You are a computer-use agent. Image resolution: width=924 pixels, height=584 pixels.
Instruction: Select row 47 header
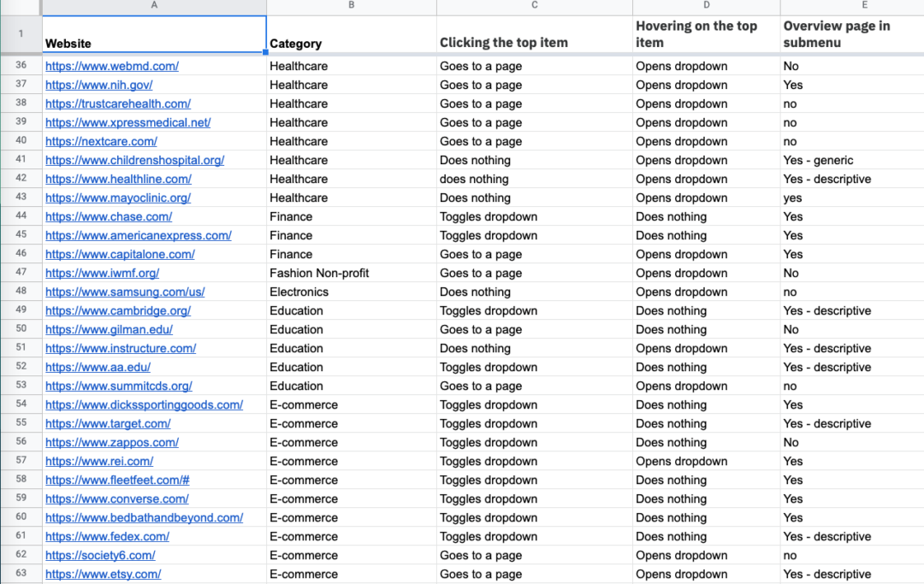click(21, 273)
